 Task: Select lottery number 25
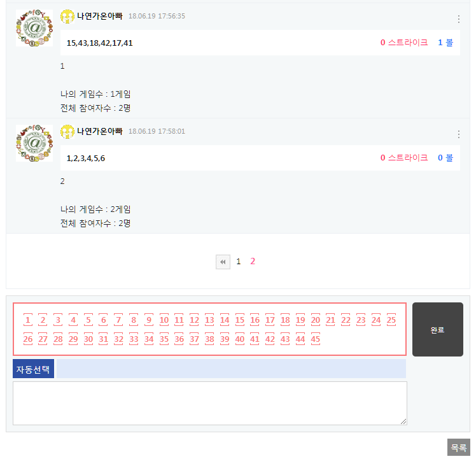[x=391, y=320]
